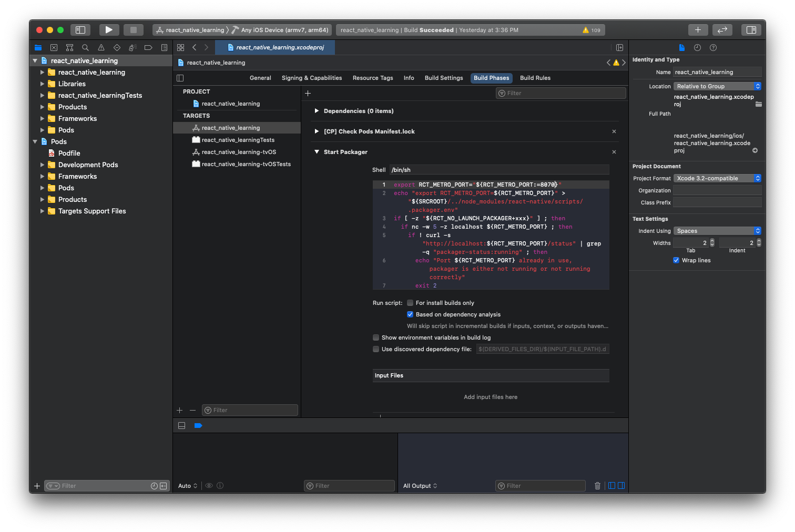Open the Report navigator
The height and width of the screenshot is (532, 795).
(164, 47)
